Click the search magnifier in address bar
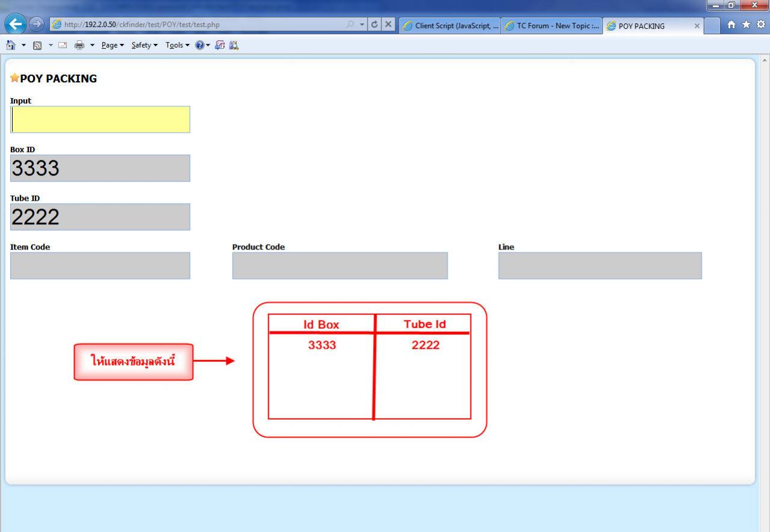The image size is (770, 532). [x=351, y=25]
